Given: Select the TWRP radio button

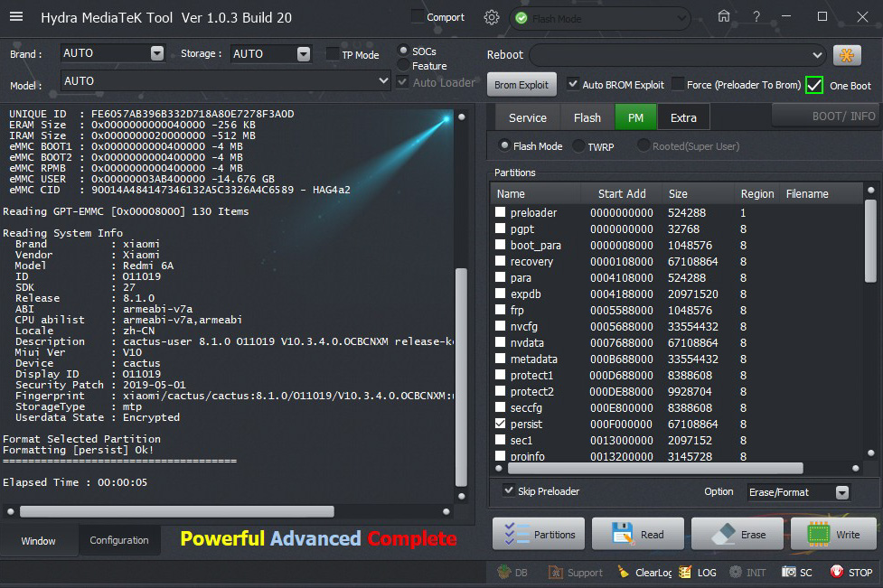Looking at the screenshot, I should point(578,146).
